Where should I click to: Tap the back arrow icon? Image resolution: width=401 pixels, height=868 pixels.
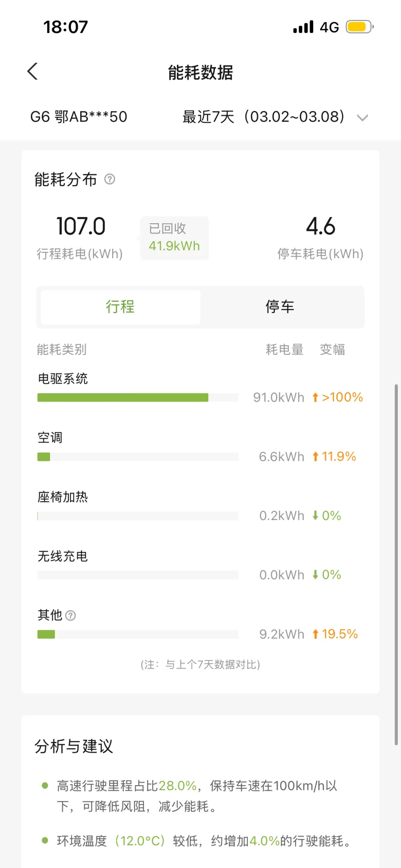(x=33, y=71)
